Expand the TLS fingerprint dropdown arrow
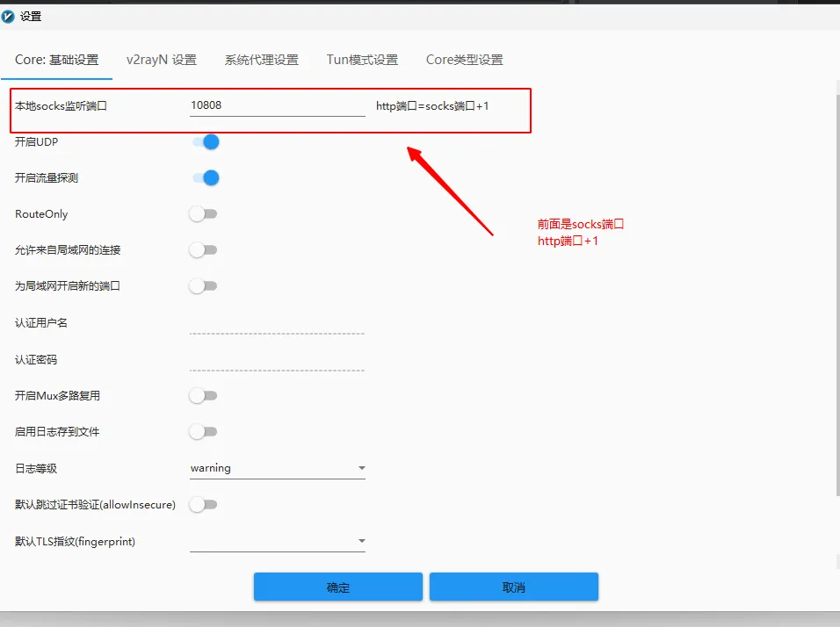 pos(361,542)
